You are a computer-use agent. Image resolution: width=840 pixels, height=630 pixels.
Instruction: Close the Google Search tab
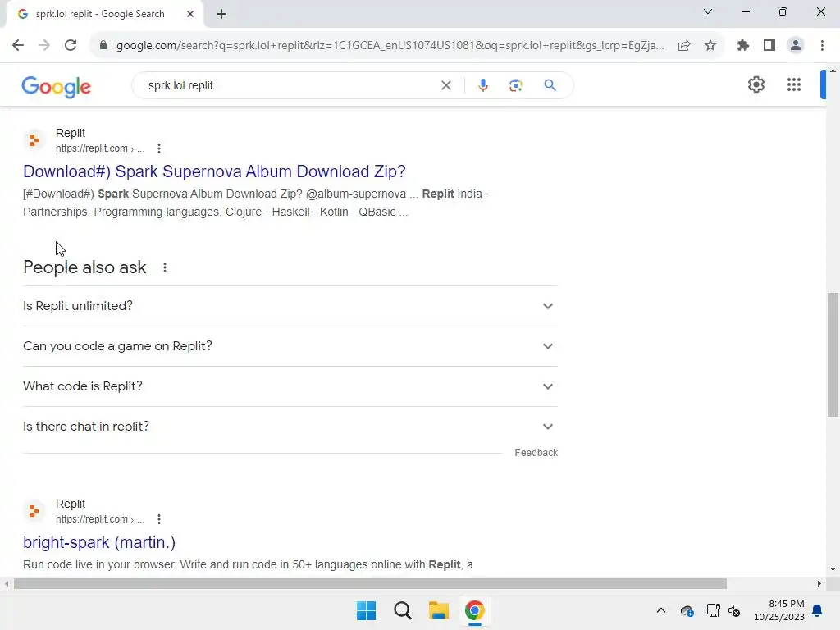click(x=190, y=14)
